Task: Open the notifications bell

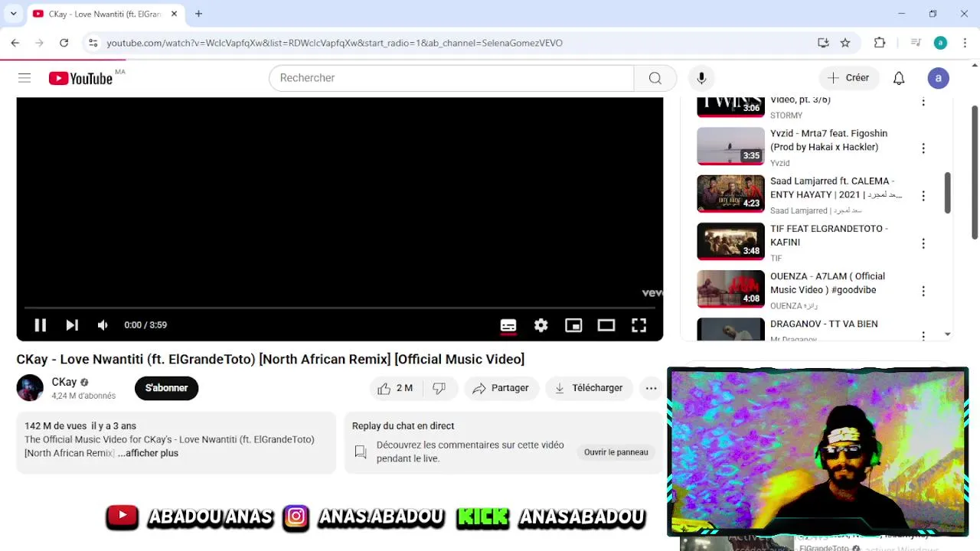Action: pyautogui.click(x=899, y=78)
